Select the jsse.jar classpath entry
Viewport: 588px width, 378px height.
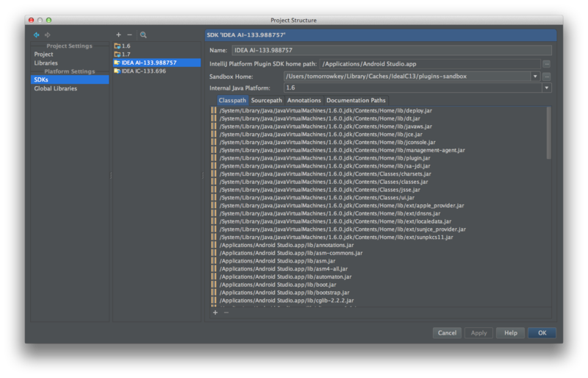coord(378,190)
